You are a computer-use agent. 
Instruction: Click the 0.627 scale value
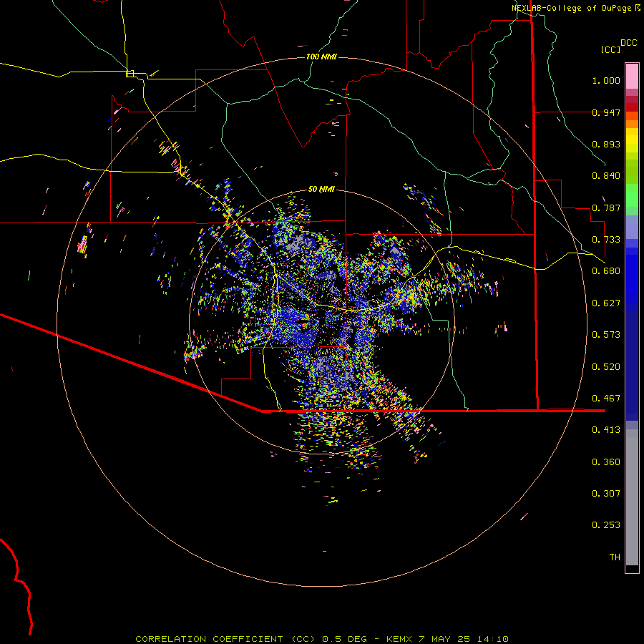pos(606,303)
